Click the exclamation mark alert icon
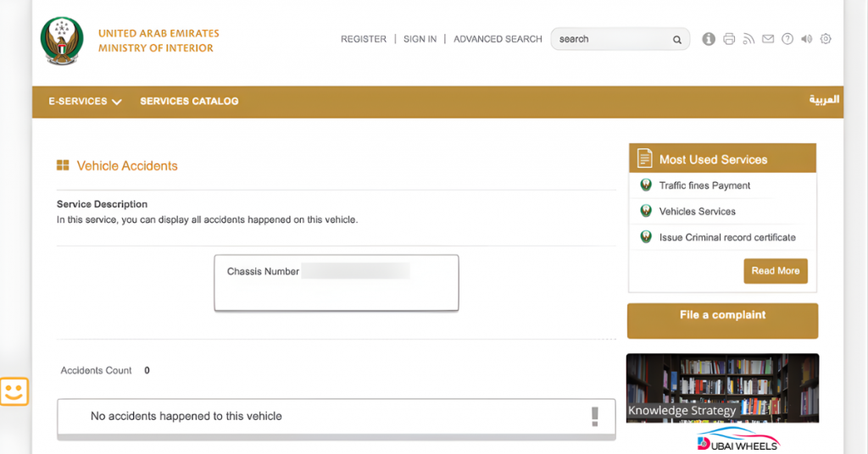 [595, 417]
